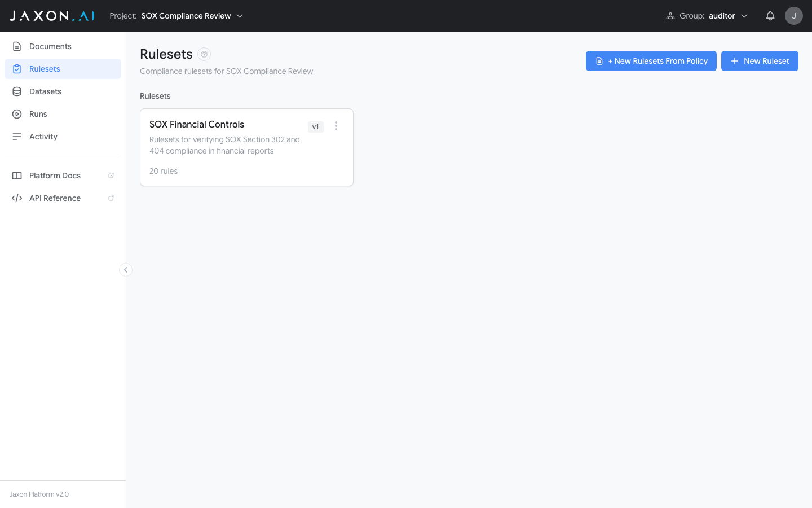Select the Rulesets icon in the sidebar
The height and width of the screenshot is (508, 812).
point(17,68)
